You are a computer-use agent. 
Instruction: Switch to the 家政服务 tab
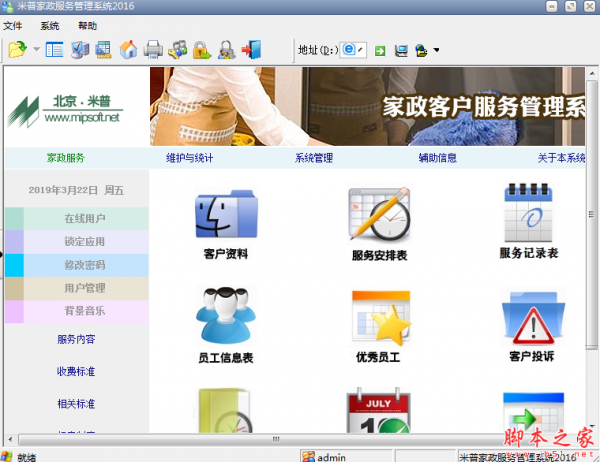point(66,158)
